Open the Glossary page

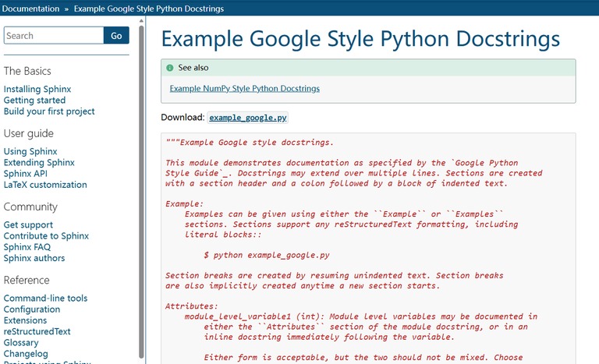[x=21, y=342]
